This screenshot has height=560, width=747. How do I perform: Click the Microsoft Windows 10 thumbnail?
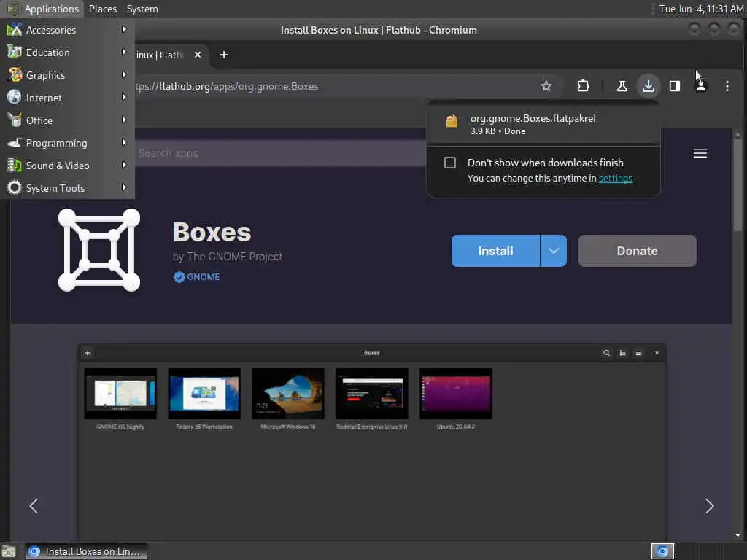coord(288,393)
